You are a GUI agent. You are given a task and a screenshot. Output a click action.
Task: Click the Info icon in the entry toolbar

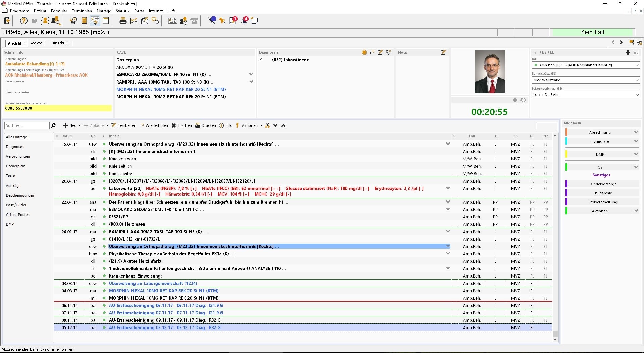pyautogui.click(x=222, y=125)
